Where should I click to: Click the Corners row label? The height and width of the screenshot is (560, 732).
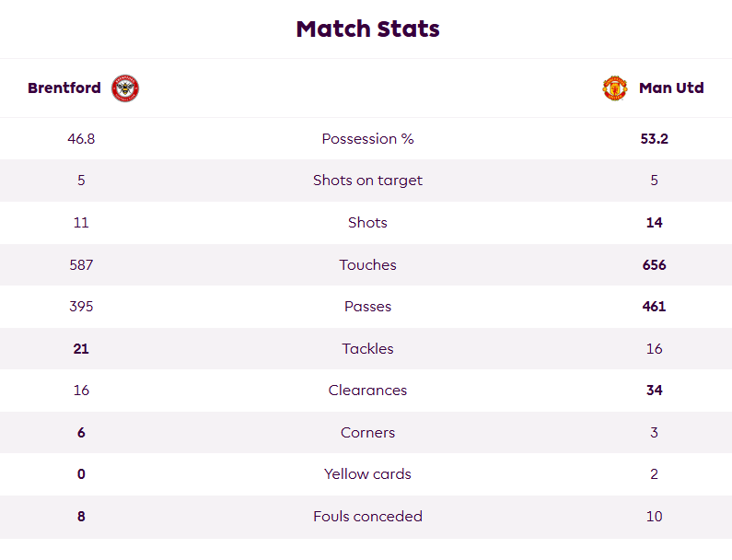click(368, 433)
